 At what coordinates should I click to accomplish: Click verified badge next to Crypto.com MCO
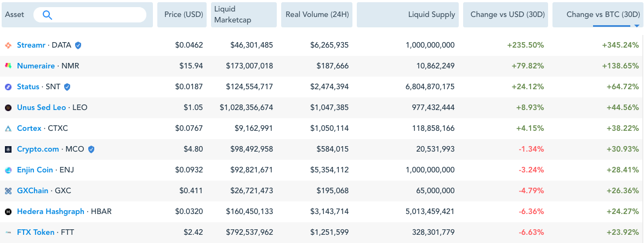tap(91, 149)
